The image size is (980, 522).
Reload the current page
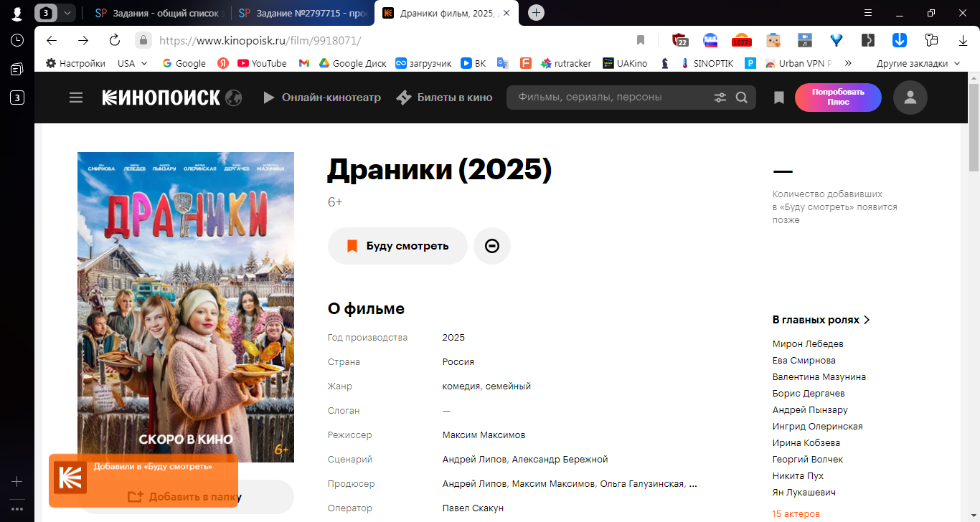click(x=115, y=40)
